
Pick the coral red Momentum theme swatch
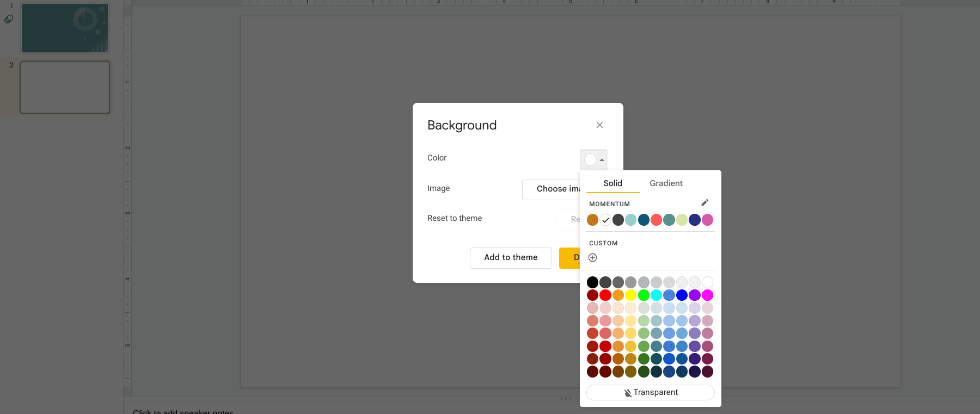tap(657, 220)
